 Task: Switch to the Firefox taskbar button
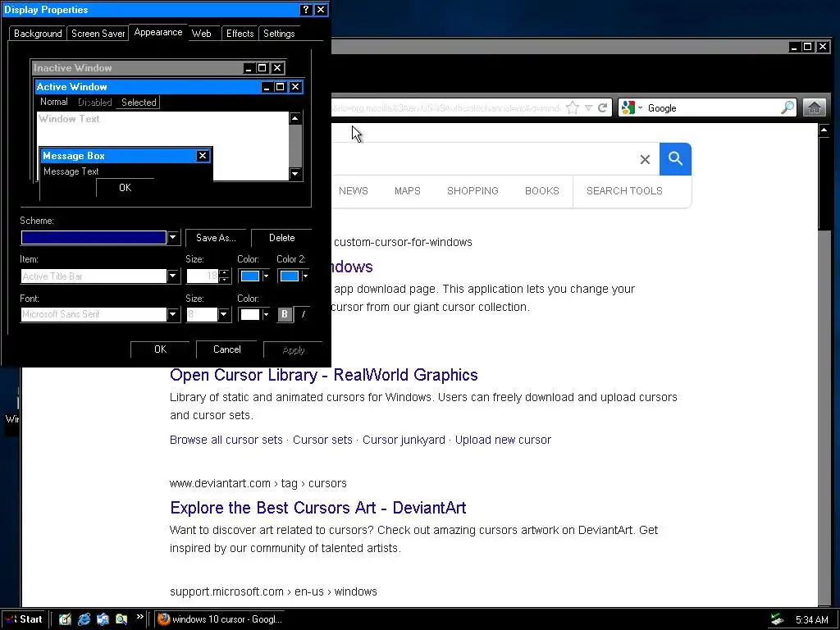(220, 619)
